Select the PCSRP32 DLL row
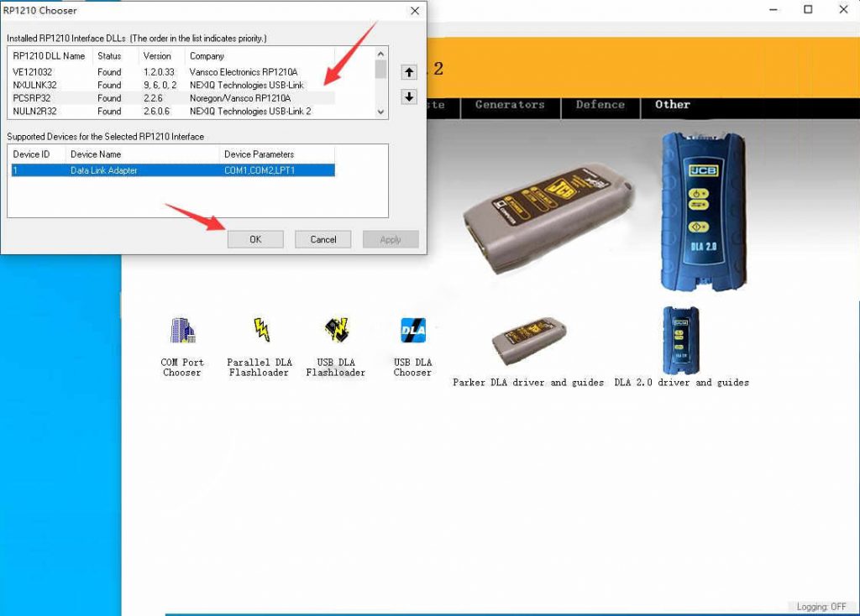This screenshot has height=616, width=860. [173, 98]
